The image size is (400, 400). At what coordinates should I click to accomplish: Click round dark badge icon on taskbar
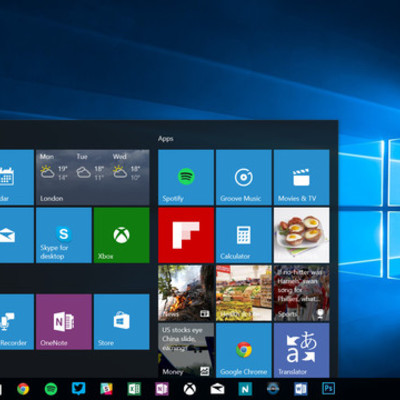tap(273, 389)
